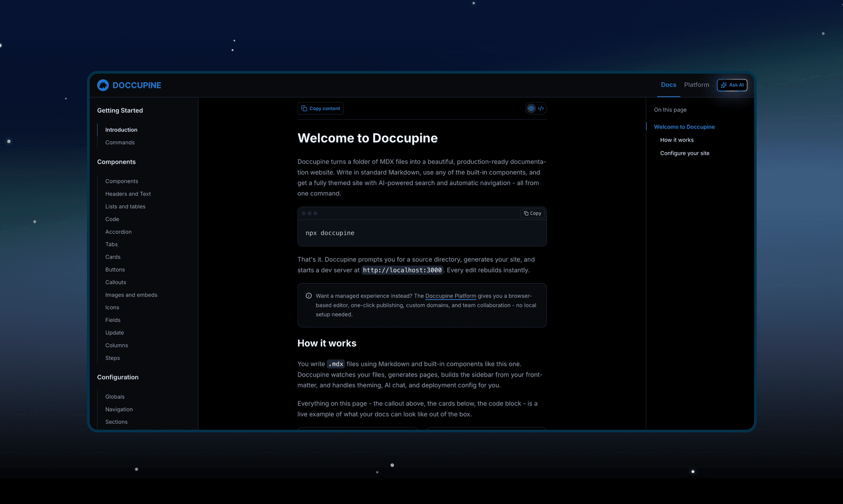Click the sparkle icon in Ask AI
This screenshot has height=504, width=843.
pos(723,85)
